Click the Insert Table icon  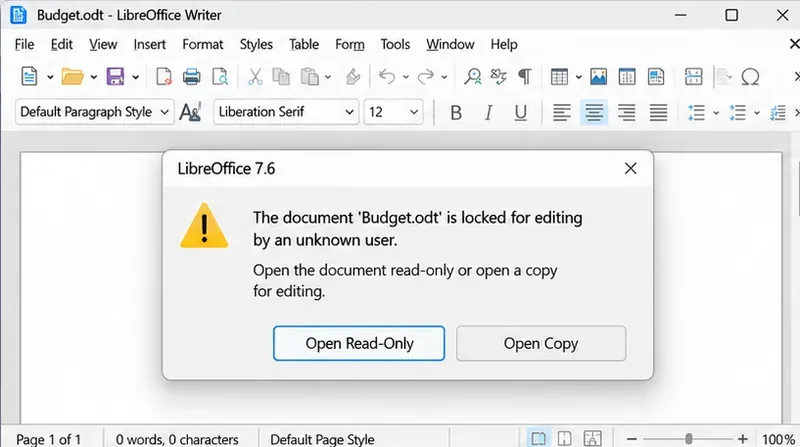point(559,77)
